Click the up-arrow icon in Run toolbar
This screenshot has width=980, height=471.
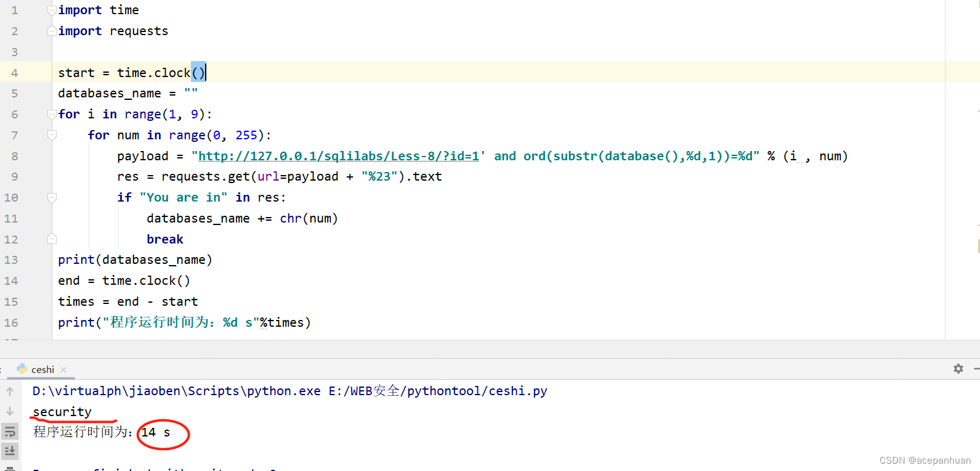[10, 391]
